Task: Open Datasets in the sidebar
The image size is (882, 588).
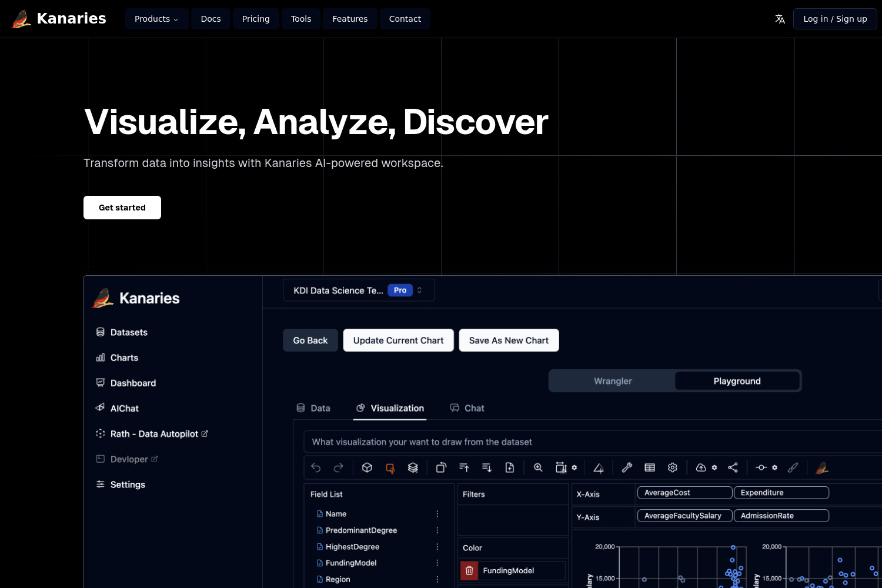Action: click(x=122, y=332)
